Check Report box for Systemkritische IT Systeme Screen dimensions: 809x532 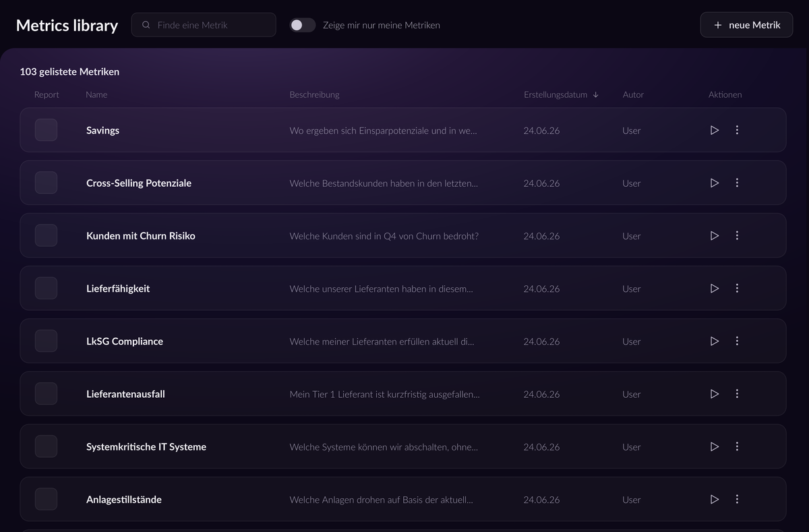(x=46, y=446)
